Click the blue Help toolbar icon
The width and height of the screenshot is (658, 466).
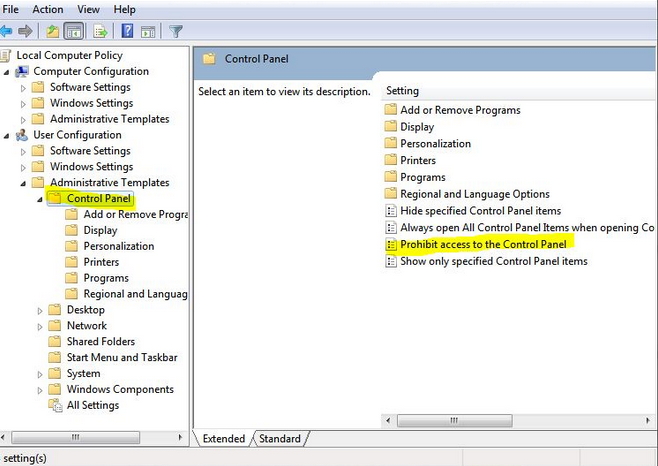(x=128, y=31)
